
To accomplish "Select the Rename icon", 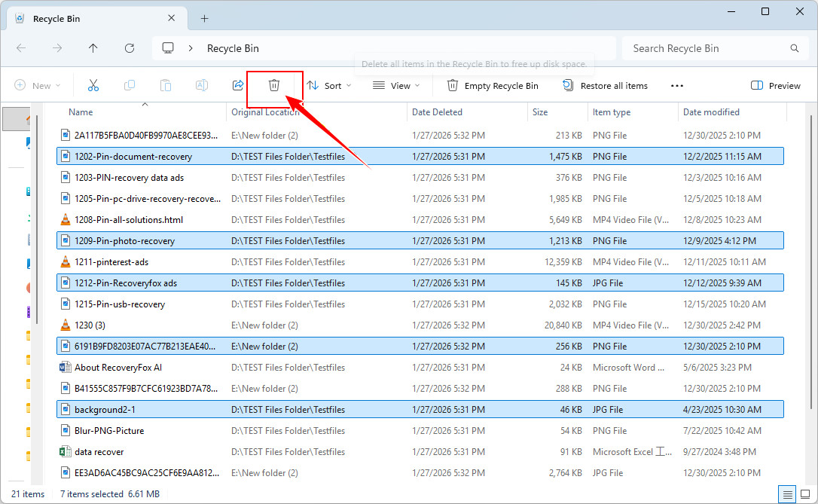I will pos(201,85).
